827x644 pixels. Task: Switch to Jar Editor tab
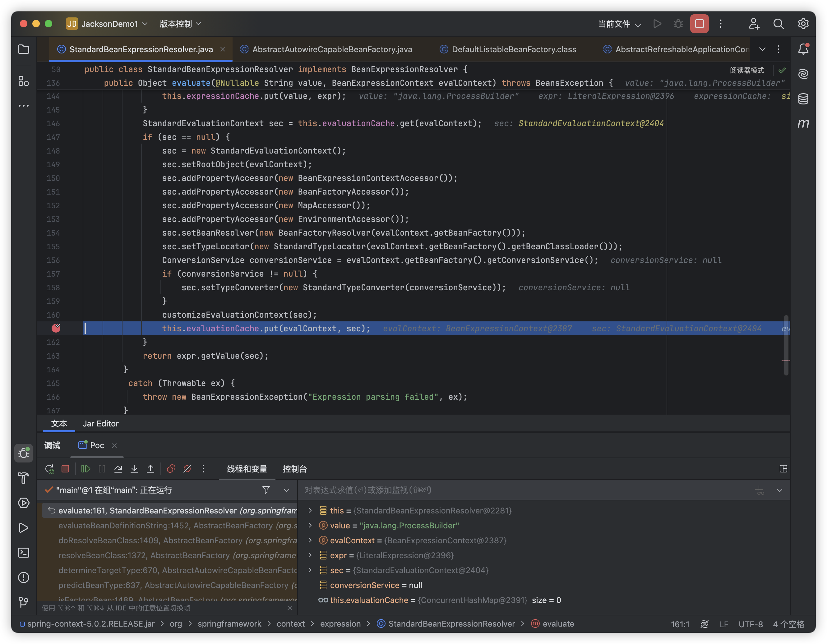tap(101, 424)
